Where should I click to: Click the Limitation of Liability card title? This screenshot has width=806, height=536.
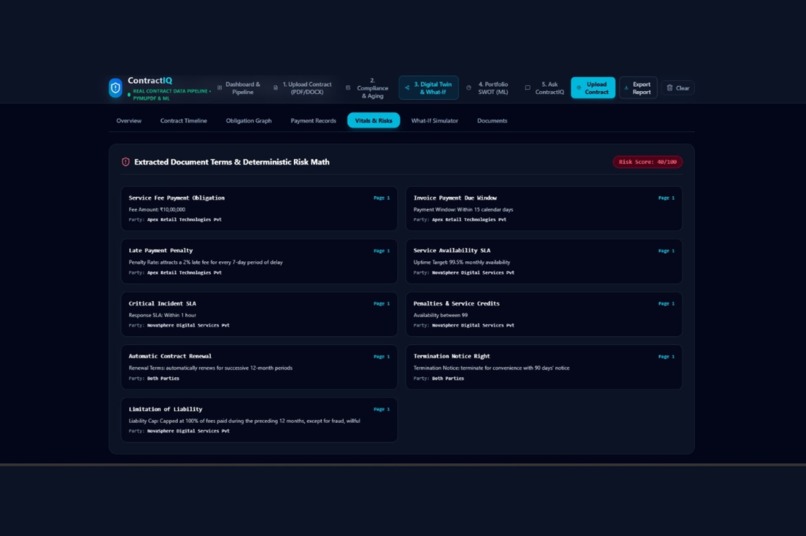point(165,410)
